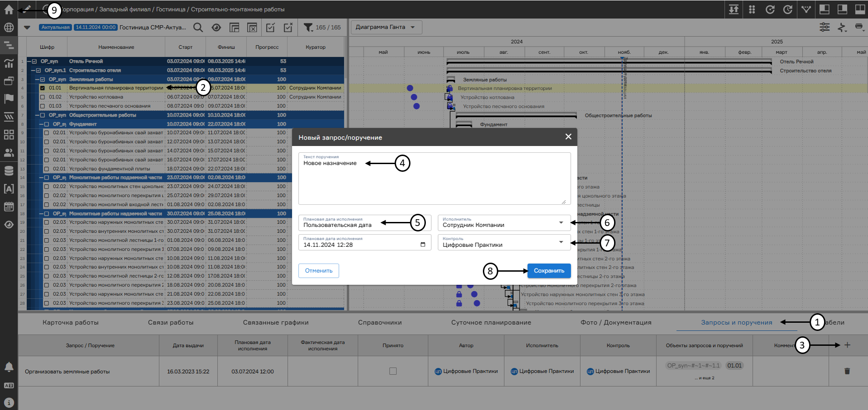The width and height of the screenshot is (868, 410).
Task: Open the info icon at the sidebar bottom
Action: (x=9, y=402)
